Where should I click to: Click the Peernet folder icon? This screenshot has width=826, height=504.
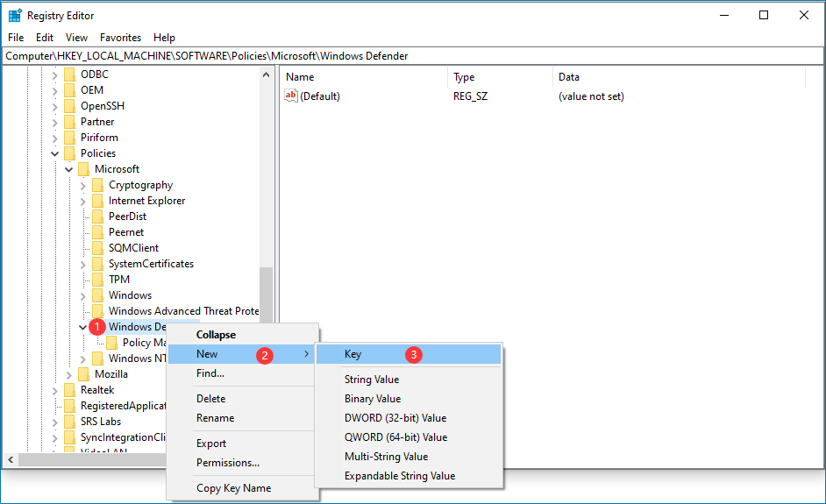point(97,232)
